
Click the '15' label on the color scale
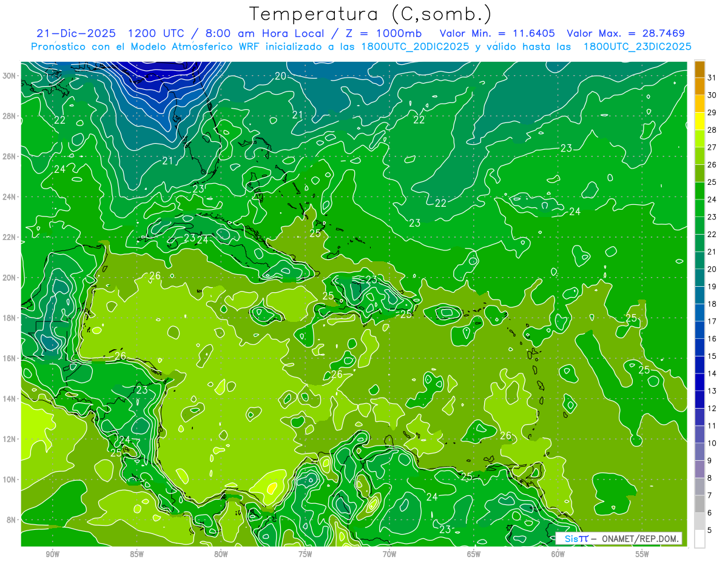[712, 356]
